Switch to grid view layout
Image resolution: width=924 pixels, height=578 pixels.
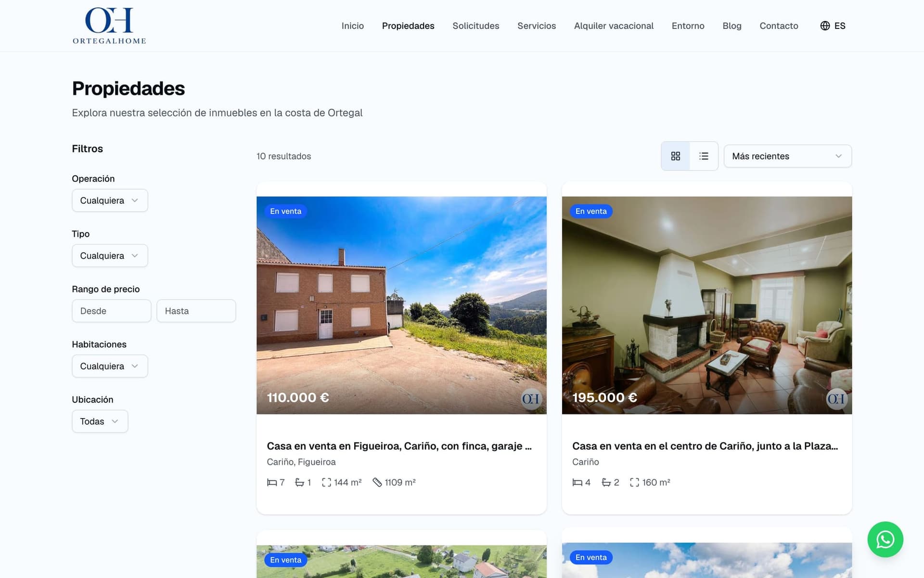click(x=675, y=156)
